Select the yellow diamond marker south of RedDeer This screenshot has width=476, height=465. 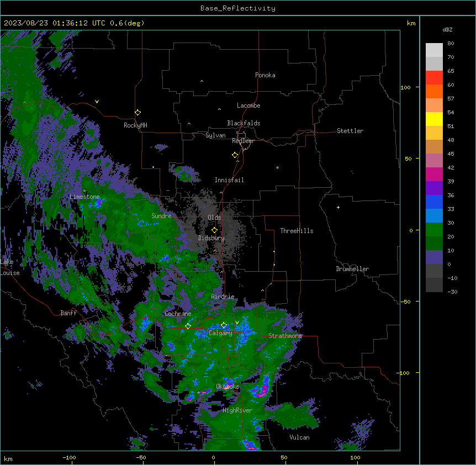(235, 155)
